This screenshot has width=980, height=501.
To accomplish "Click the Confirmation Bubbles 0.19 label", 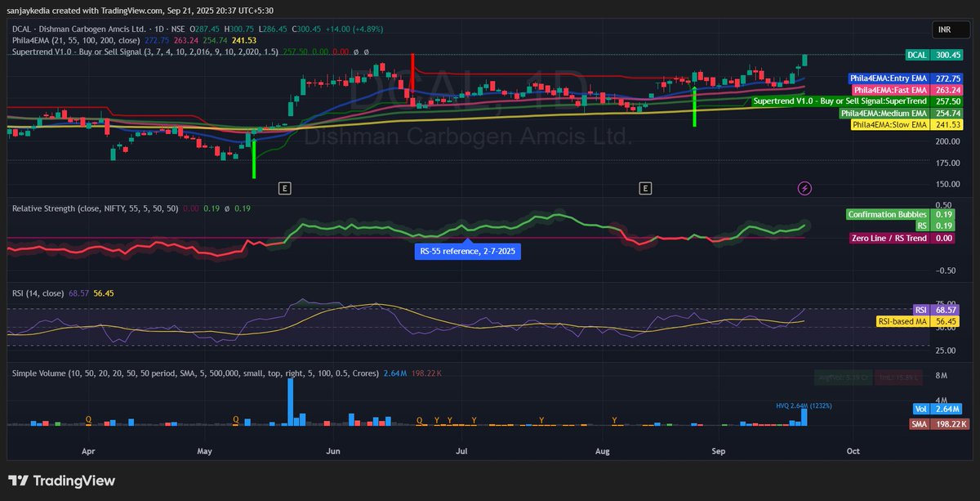I will [x=901, y=214].
